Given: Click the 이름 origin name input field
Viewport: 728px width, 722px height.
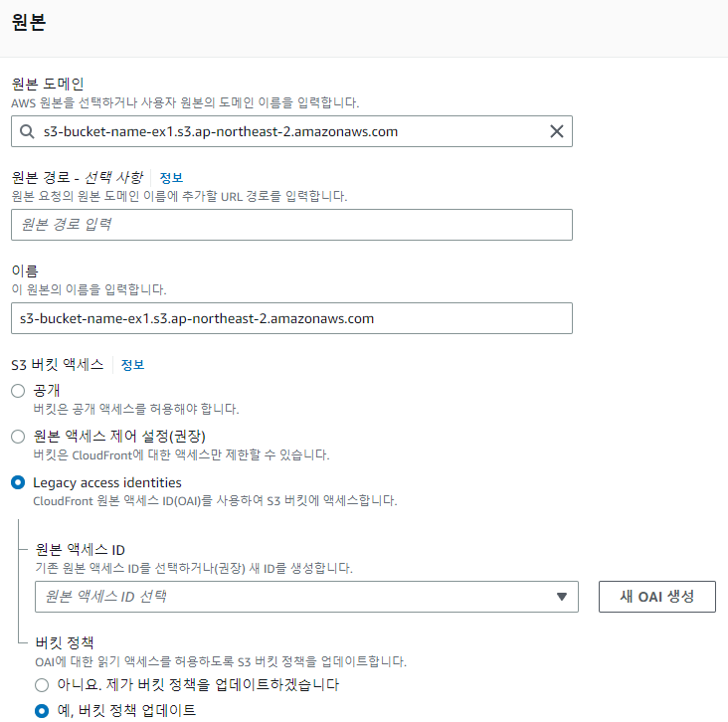Looking at the screenshot, I should pos(291,318).
